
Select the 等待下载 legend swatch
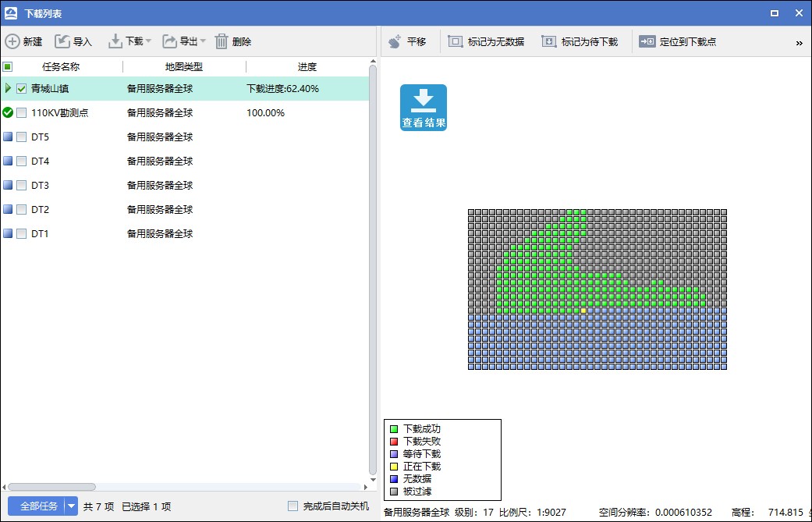[x=394, y=454]
